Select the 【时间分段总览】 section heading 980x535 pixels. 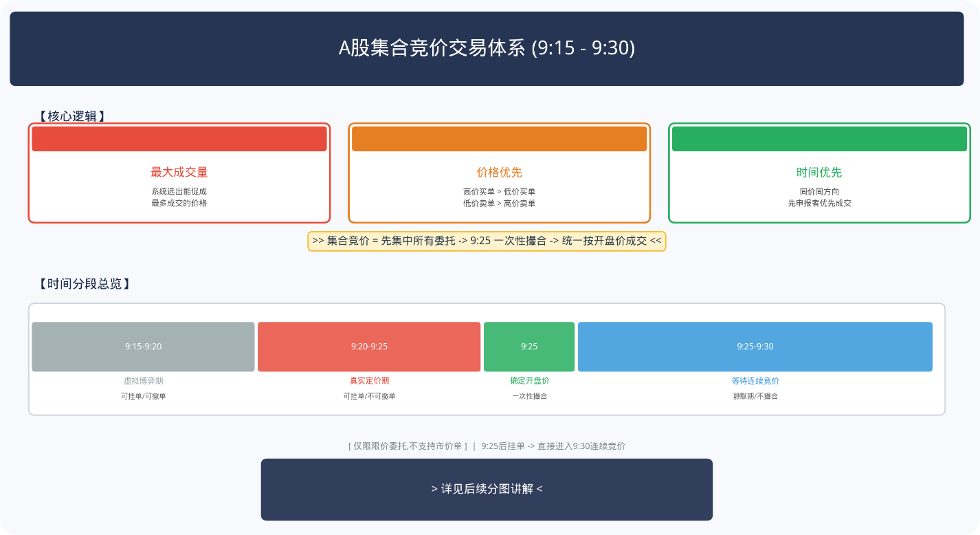coord(84,284)
